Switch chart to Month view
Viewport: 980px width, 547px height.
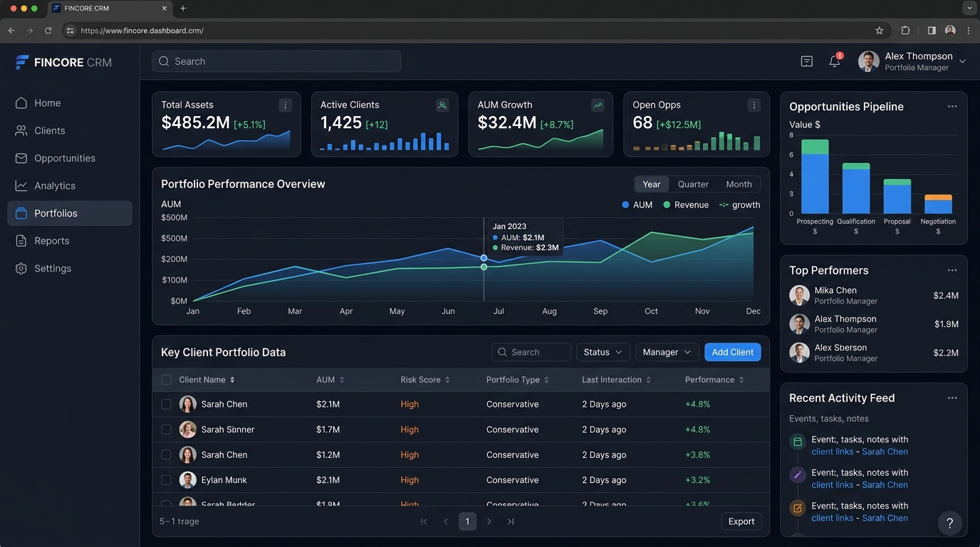point(739,184)
